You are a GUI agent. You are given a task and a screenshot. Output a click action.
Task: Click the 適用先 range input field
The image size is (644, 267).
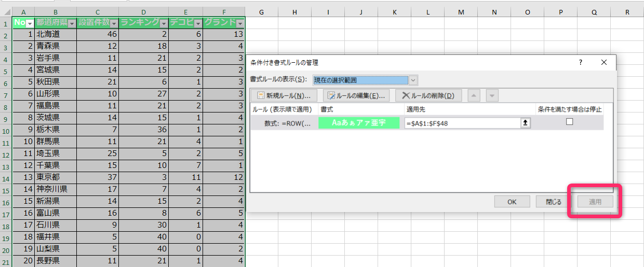462,123
